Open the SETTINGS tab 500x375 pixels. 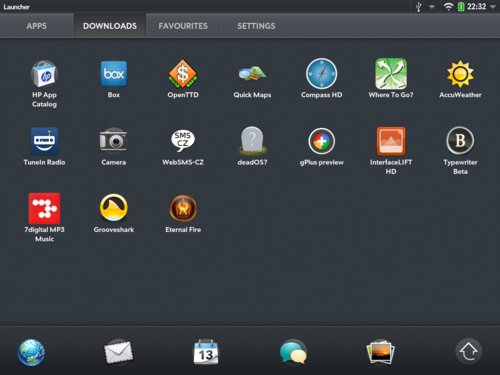256,26
